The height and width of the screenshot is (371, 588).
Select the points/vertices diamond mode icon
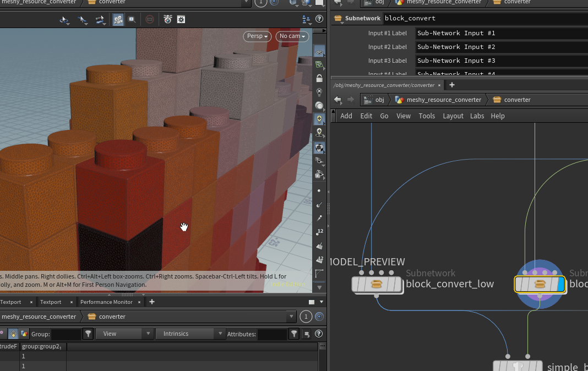[13, 334]
